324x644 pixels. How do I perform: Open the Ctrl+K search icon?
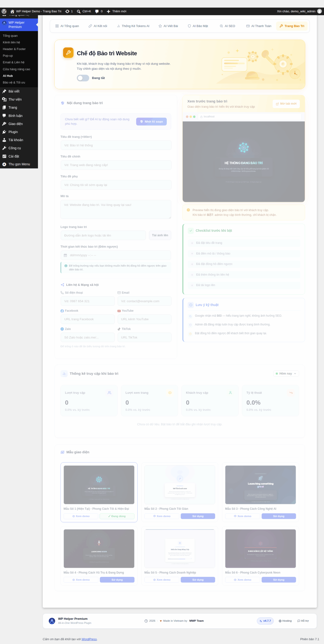pos(79,11)
